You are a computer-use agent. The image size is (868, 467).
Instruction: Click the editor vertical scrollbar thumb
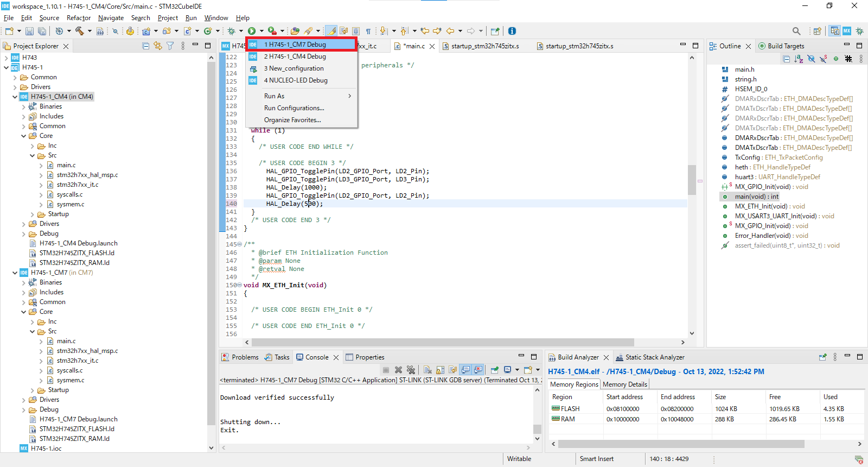coord(692,179)
